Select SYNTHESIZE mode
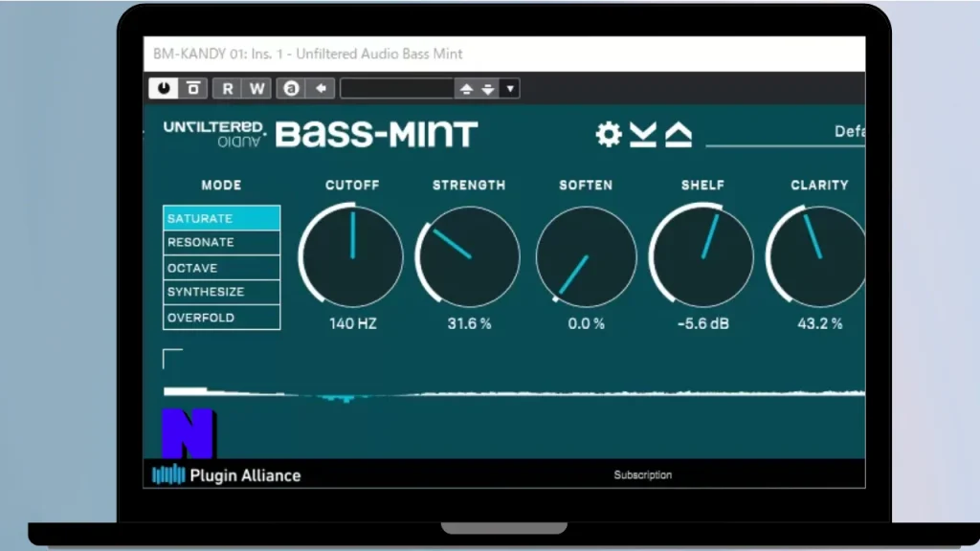This screenshot has height=551, width=980. 221,292
